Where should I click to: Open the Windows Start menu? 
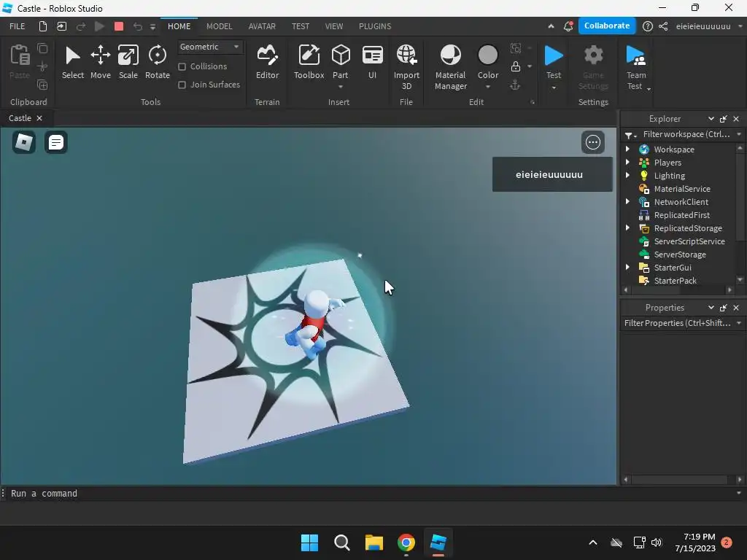pos(309,542)
